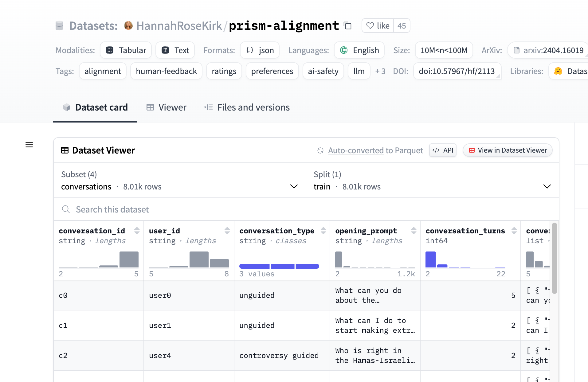Sort by the conversation_type column
The width and height of the screenshot is (588, 382).
tap(323, 231)
